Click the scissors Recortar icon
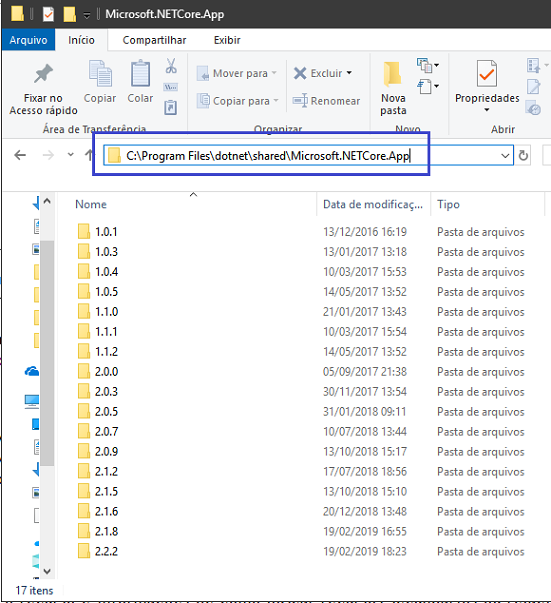 (x=171, y=65)
